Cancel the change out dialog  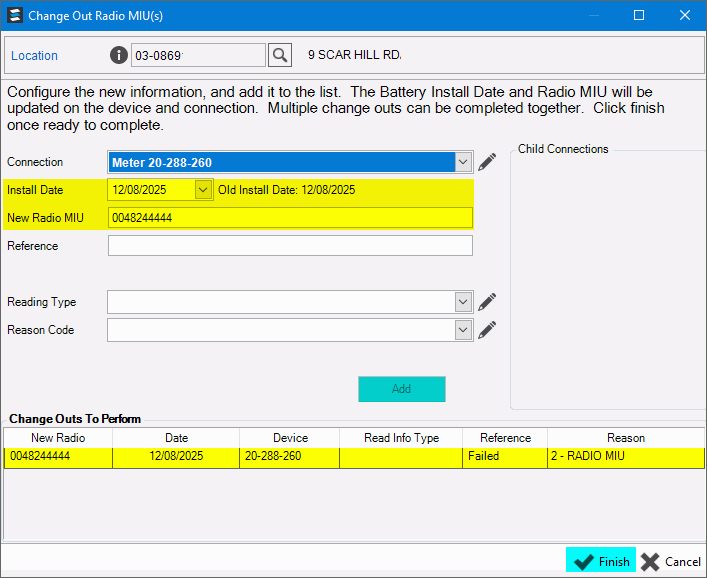pyautogui.click(x=671, y=561)
